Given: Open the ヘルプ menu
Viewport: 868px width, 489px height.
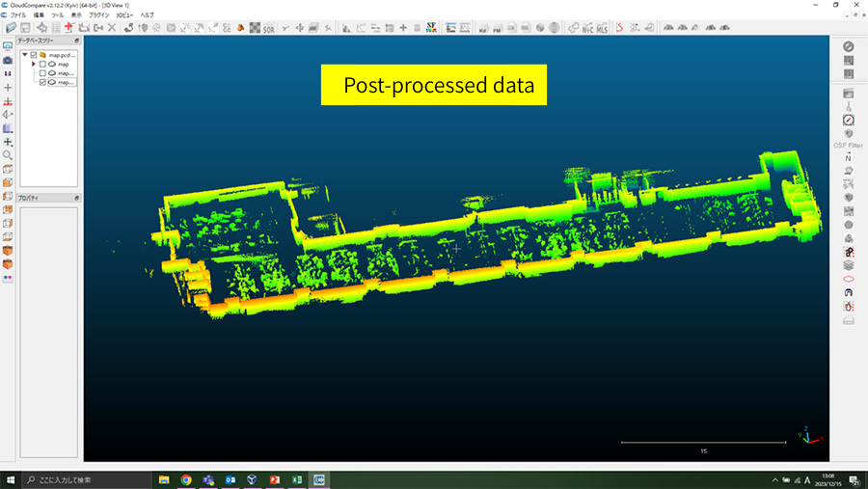Looking at the screenshot, I should click(147, 15).
